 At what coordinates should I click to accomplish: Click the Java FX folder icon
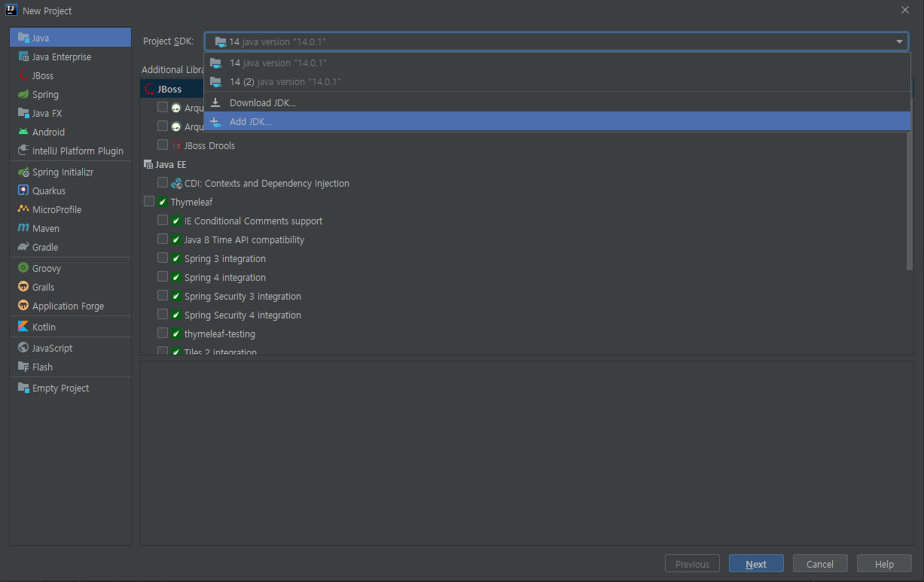coord(23,113)
